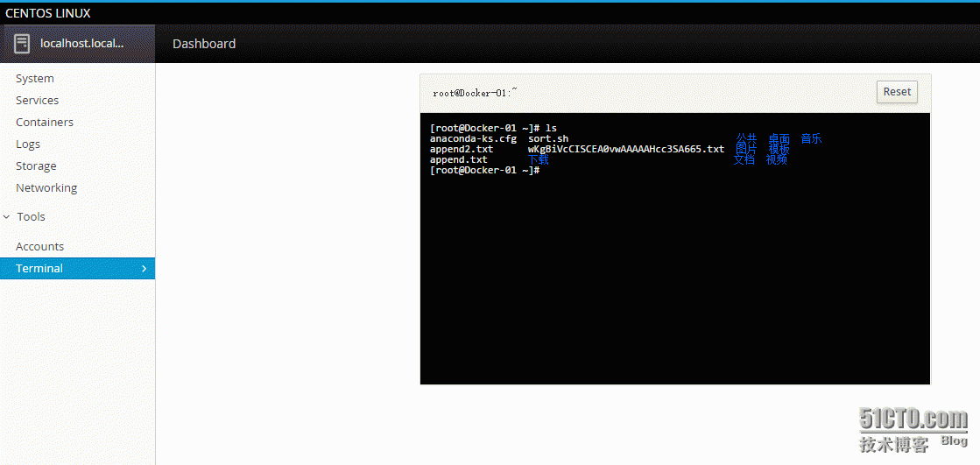Reset the terminal session
This screenshot has width=980, height=465.
897,92
